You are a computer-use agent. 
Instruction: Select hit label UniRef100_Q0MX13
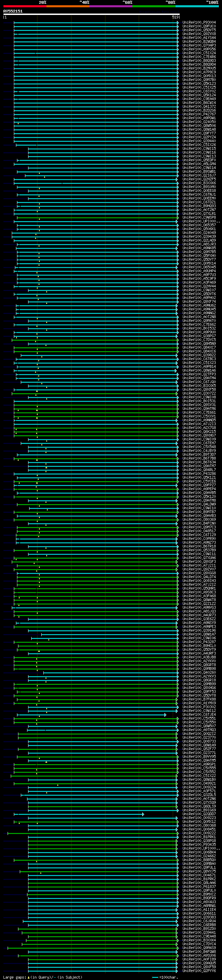(199, 76)
